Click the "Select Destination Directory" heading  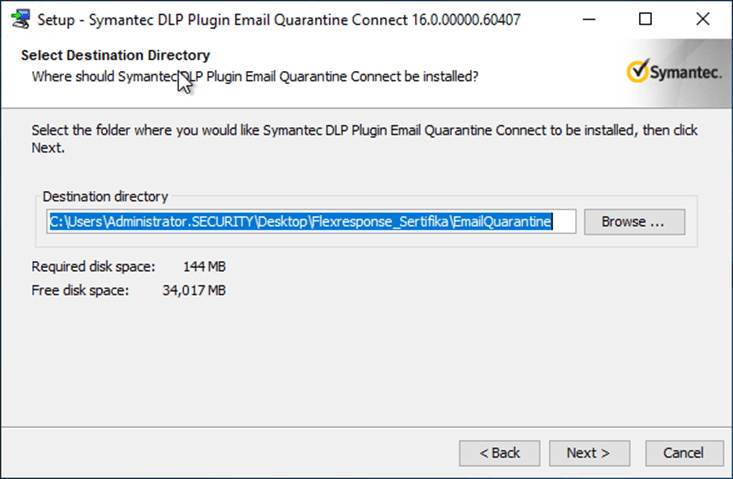115,55
